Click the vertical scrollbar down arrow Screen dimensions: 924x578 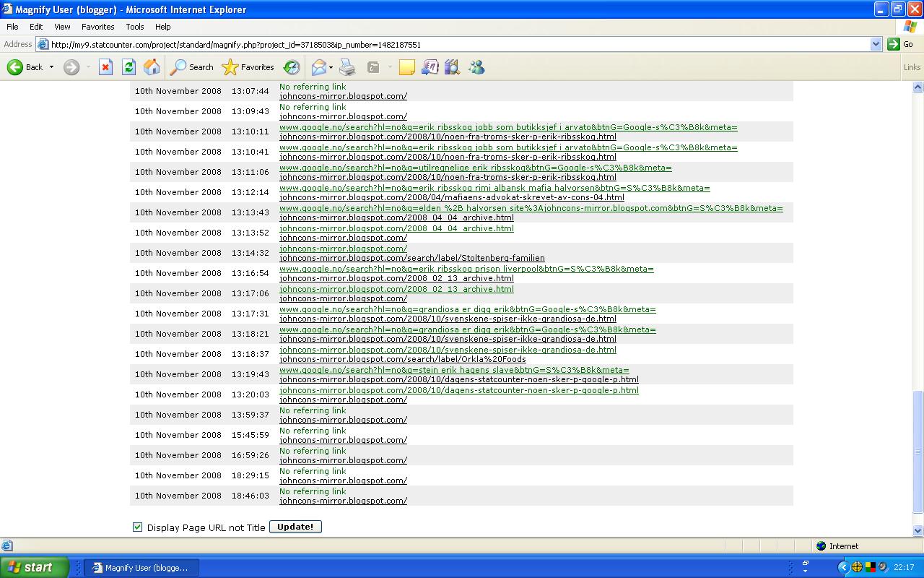point(918,530)
